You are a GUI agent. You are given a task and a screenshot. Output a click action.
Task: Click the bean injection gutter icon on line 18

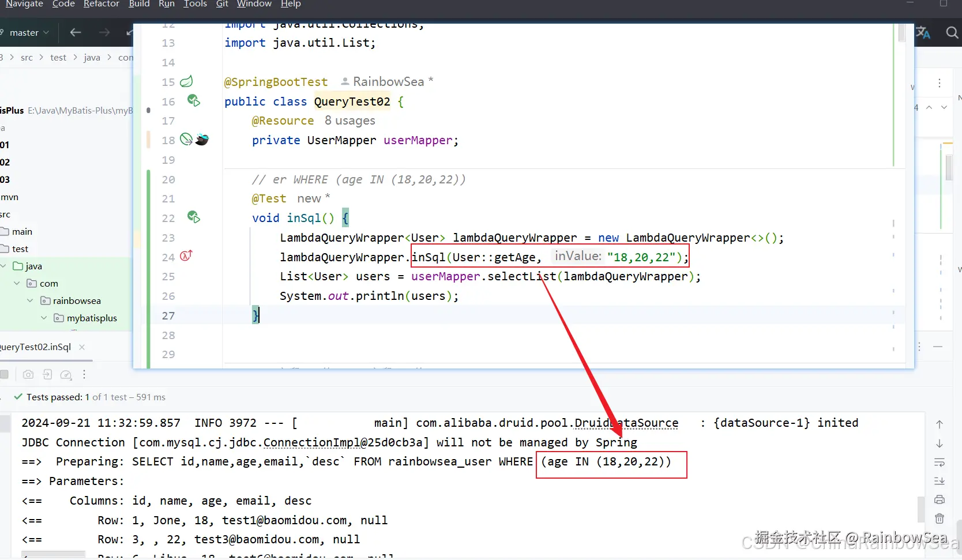tap(186, 139)
